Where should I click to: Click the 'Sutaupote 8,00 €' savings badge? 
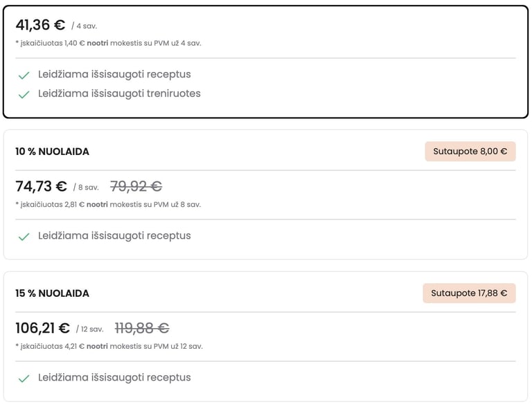point(470,152)
